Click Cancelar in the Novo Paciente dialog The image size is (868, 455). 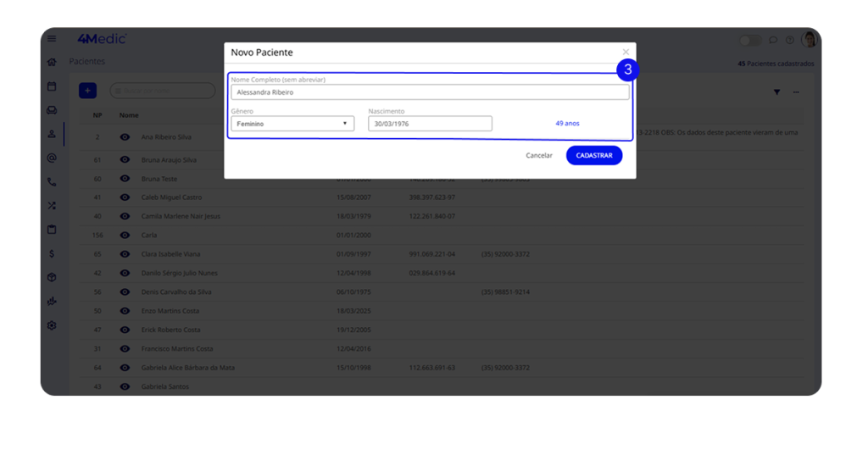coord(539,156)
